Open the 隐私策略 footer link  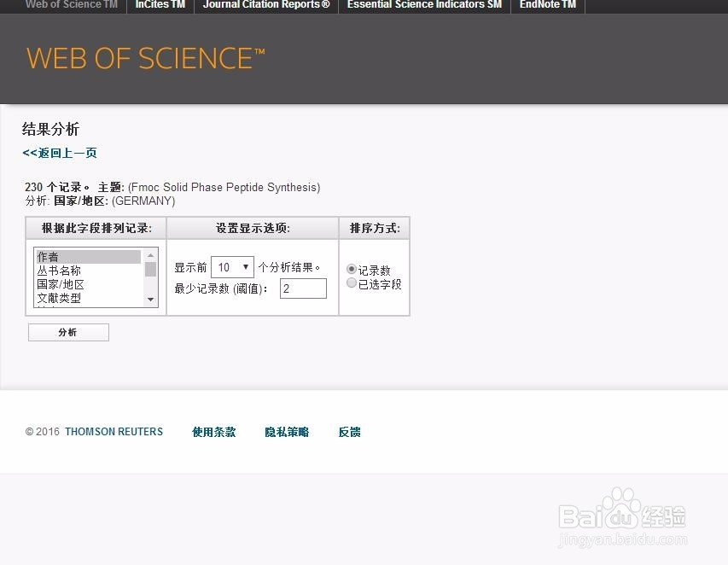287,432
